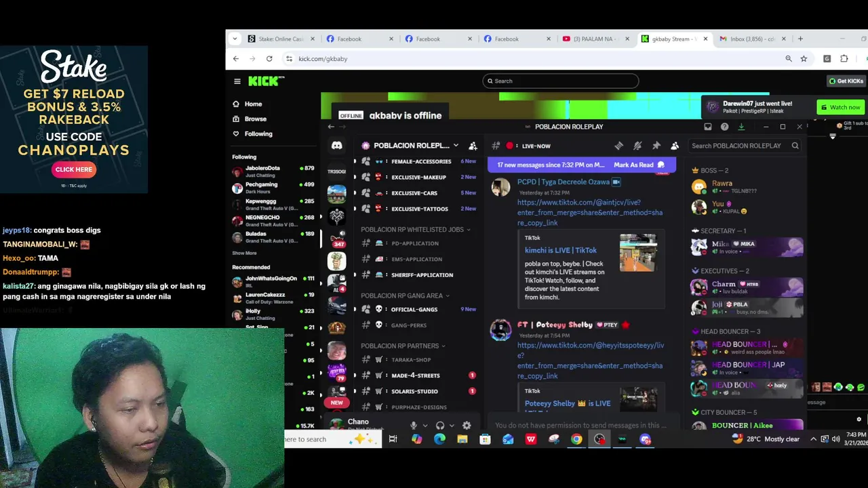The height and width of the screenshot is (488, 868).
Task: Open Poteeyy Shelby's TikTok live link
Action: point(590,361)
